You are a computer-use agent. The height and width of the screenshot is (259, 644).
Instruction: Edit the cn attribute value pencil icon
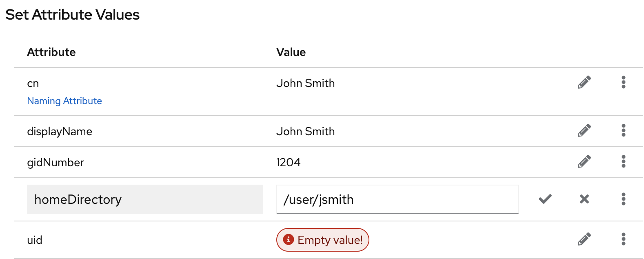click(584, 83)
